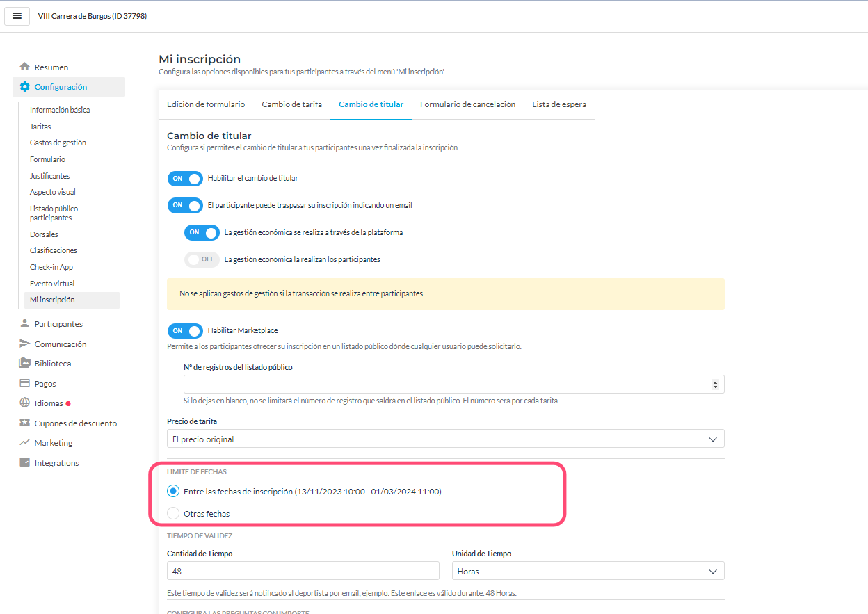Click the Resumen home icon
The height and width of the screenshot is (614, 868).
pyautogui.click(x=25, y=67)
